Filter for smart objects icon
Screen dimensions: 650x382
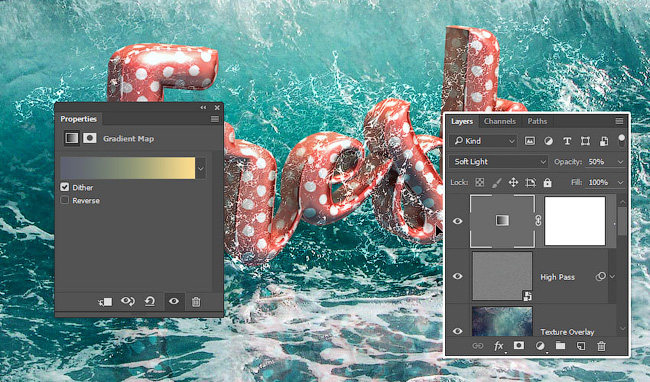[604, 141]
